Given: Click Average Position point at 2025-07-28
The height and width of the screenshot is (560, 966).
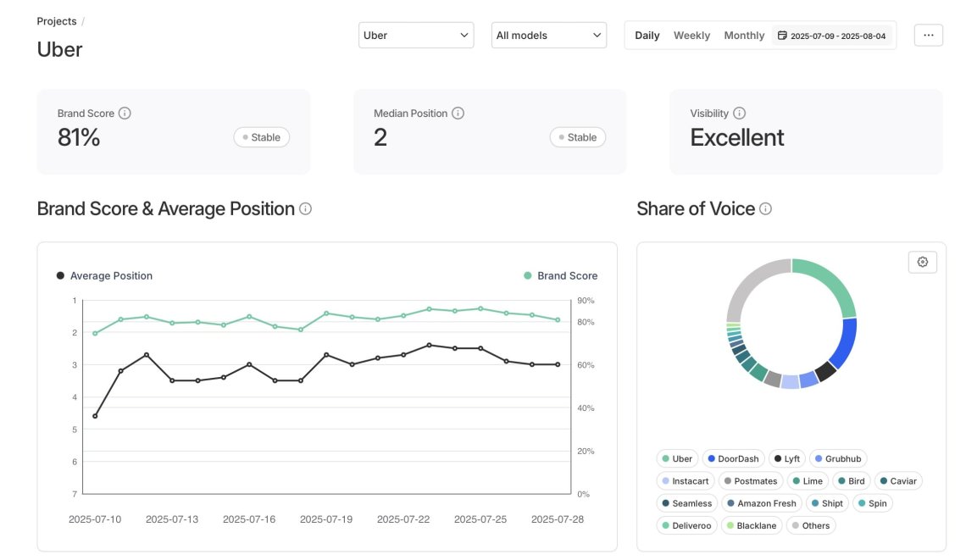Looking at the screenshot, I should 558,364.
